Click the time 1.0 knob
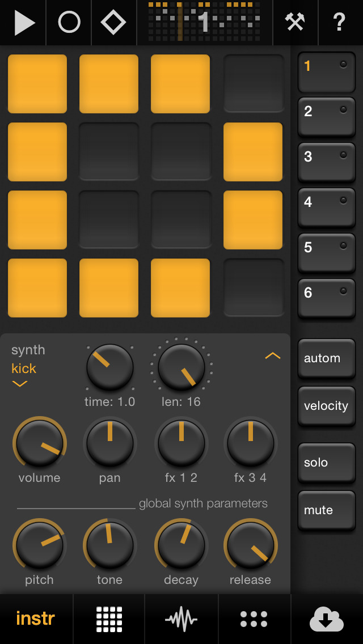 click(110, 367)
